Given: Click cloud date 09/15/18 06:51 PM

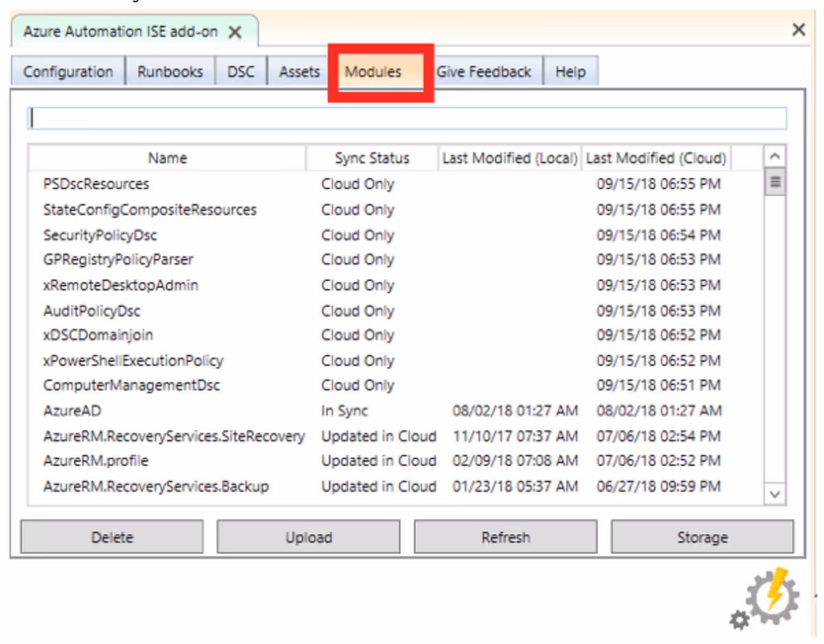Looking at the screenshot, I should coord(659,385).
